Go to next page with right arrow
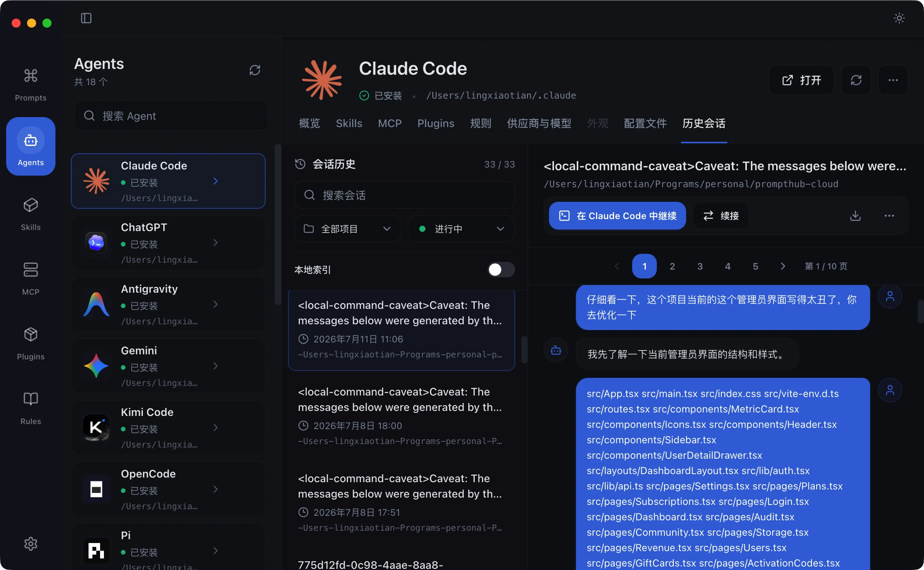This screenshot has height=570, width=924. coord(783,266)
